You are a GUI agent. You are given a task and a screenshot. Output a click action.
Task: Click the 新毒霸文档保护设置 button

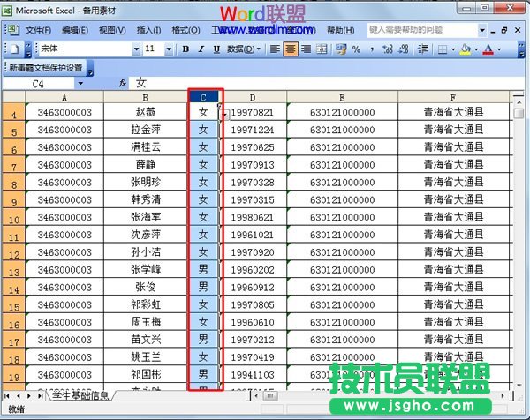coord(46,67)
